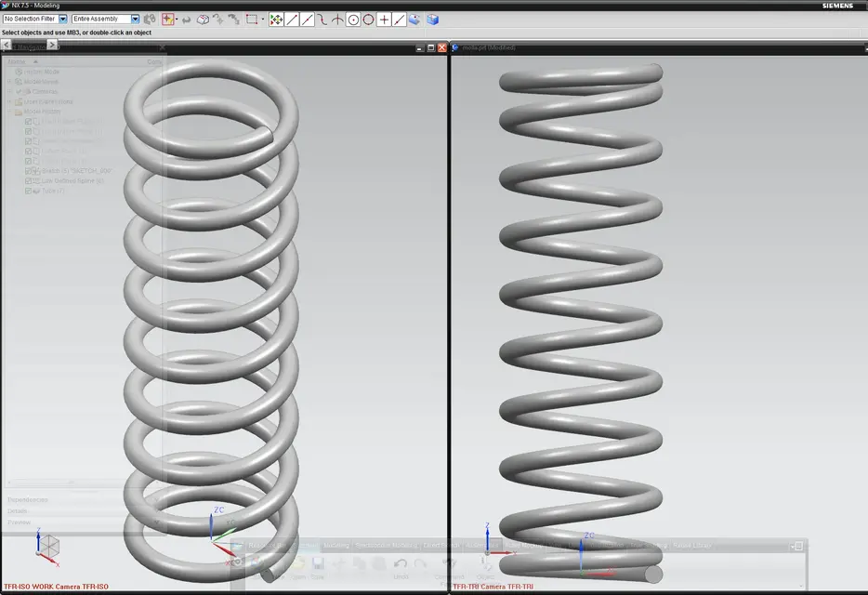Select the Rectangle selection method icon
Screen dimensions: 868x595
(252, 20)
